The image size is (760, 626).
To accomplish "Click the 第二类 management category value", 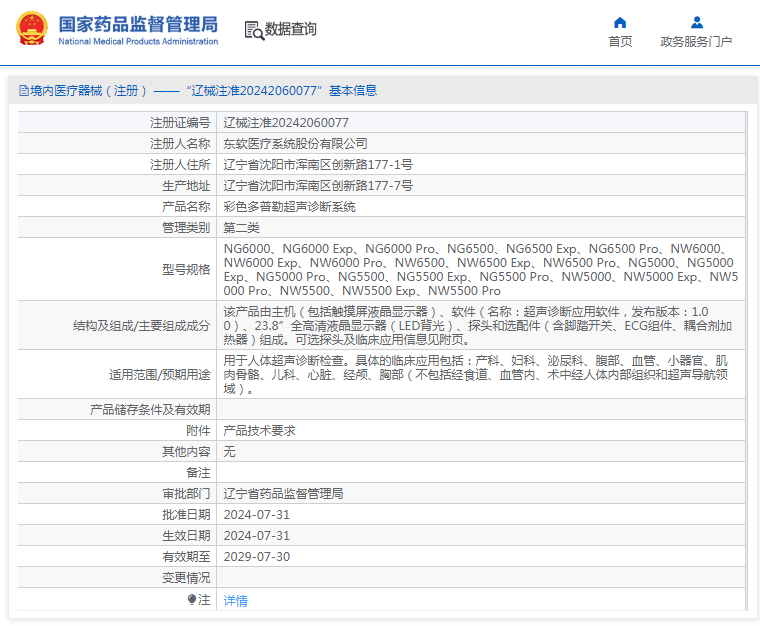I will [x=241, y=228].
